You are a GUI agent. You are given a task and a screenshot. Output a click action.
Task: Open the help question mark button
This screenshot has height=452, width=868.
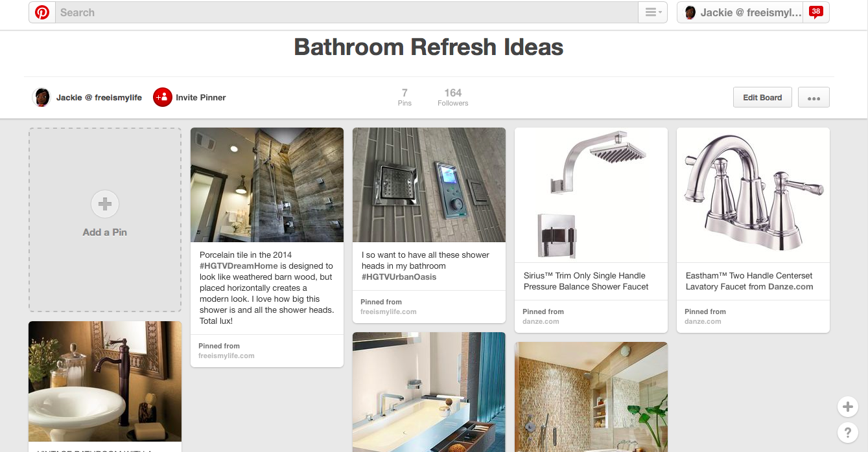tap(847, 432)
